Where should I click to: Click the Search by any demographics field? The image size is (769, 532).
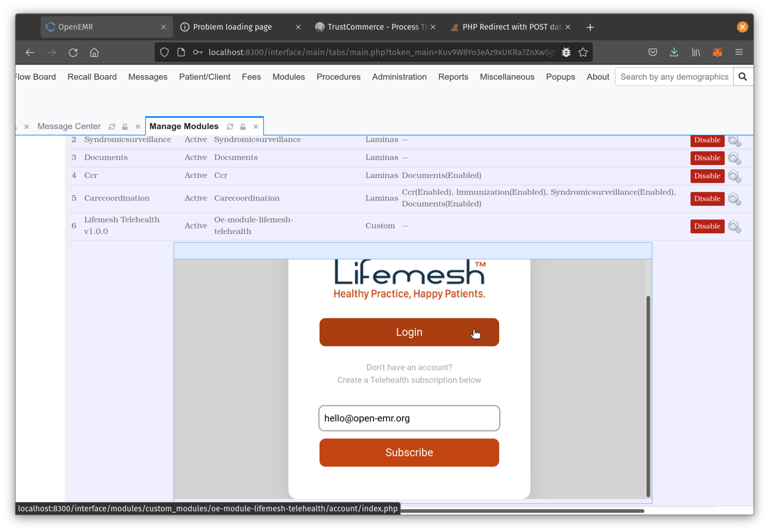(674, 77)
